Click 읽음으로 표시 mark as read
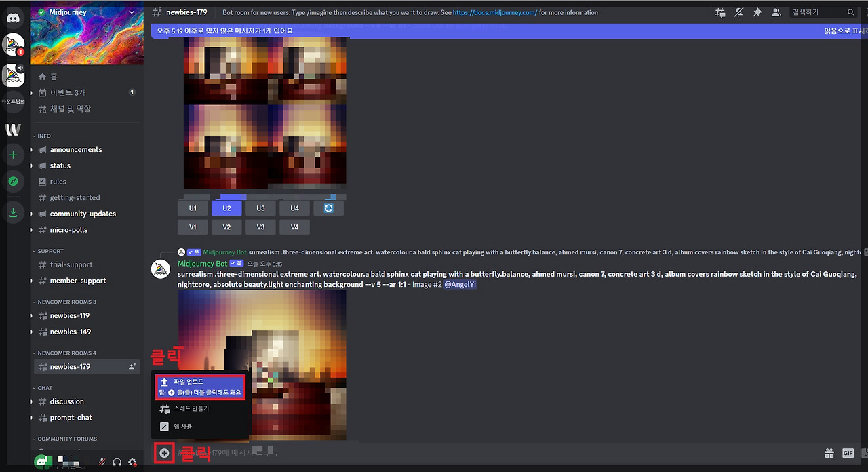 (x=845, y=31)
